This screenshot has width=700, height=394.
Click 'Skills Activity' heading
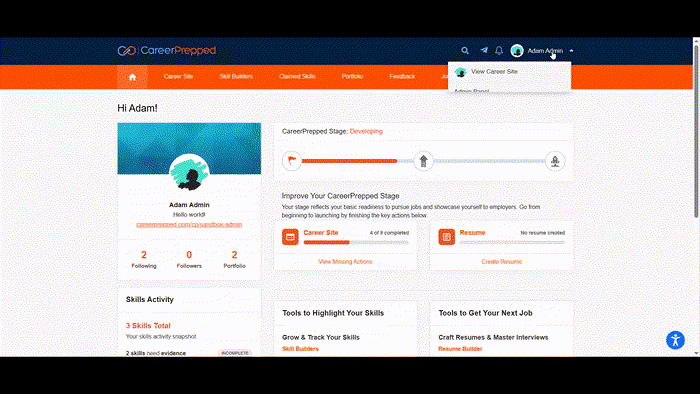pos(150,299)
